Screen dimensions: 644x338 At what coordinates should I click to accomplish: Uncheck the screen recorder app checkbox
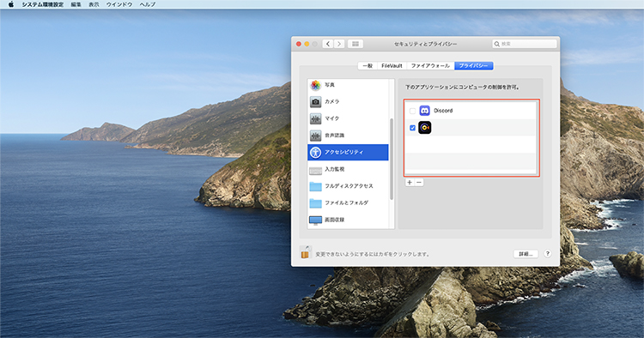pyautogui.click(x=412, y=128)
